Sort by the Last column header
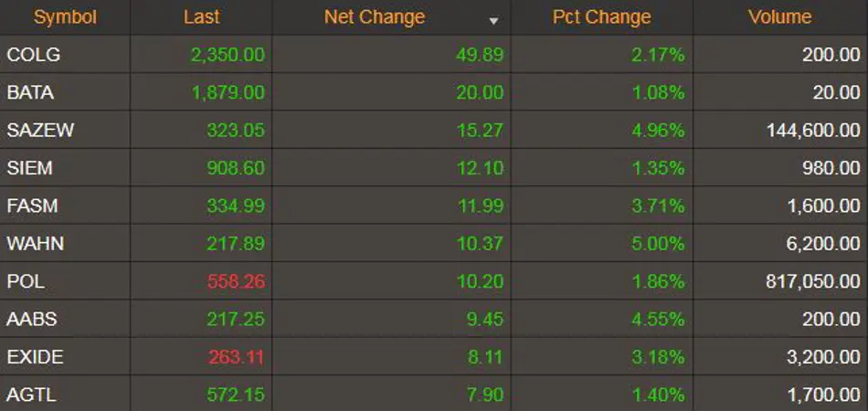The height and width of the screenshot is (411, 868). (201, 17)
